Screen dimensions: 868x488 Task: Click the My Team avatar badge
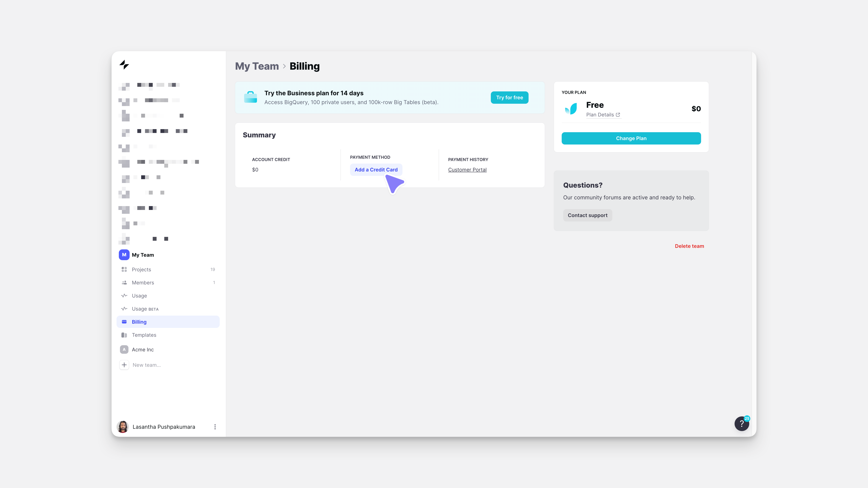[124, 255]
